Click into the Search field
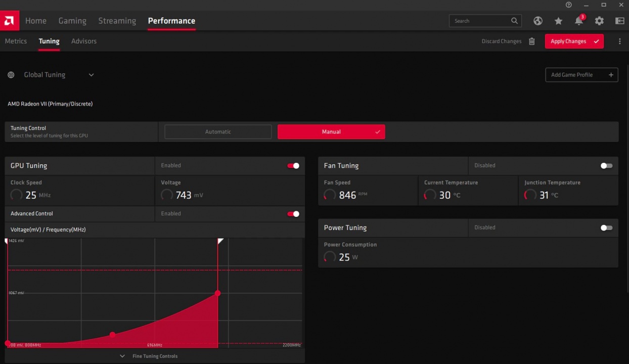Image resolution: width=629 pixels, height=364 pixels. 485,21
